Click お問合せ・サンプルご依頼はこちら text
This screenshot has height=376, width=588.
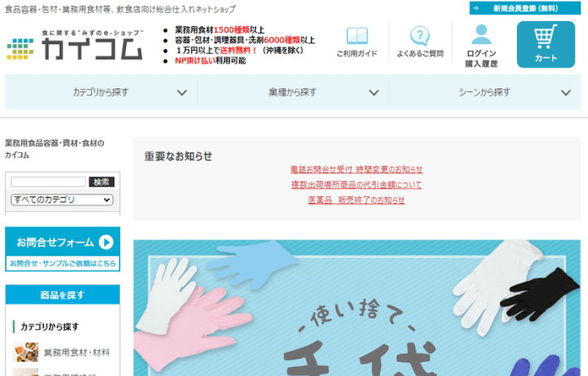coord(63,263)
